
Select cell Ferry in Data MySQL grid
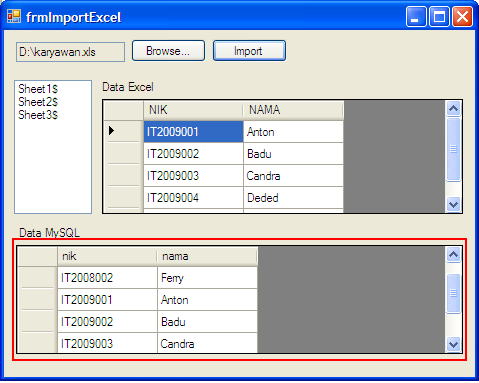[207, 278]
